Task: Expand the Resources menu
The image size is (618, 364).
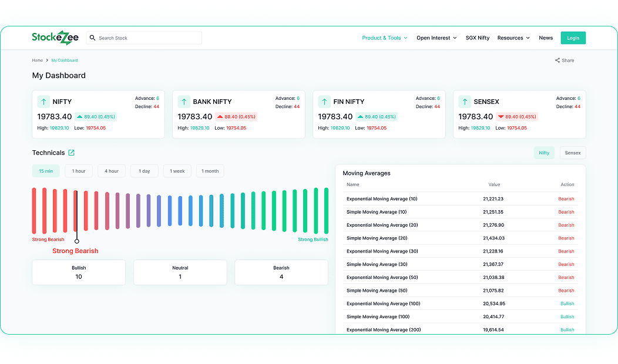Action: click(x=513, y=38)
